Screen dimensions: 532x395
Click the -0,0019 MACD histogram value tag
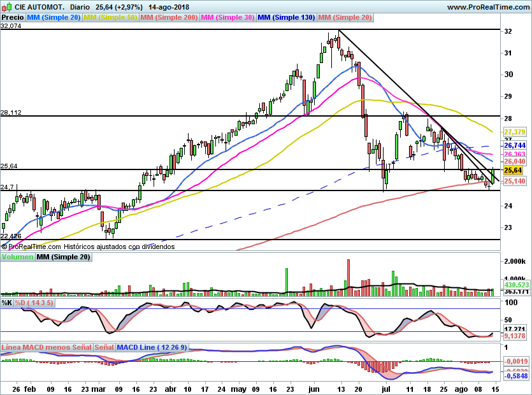point(516,361)
